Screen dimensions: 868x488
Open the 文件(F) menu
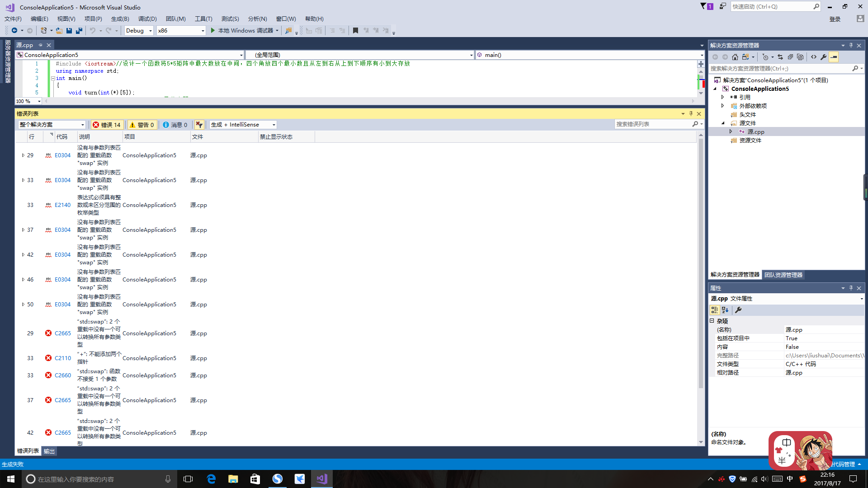click(x=13, y=19)
